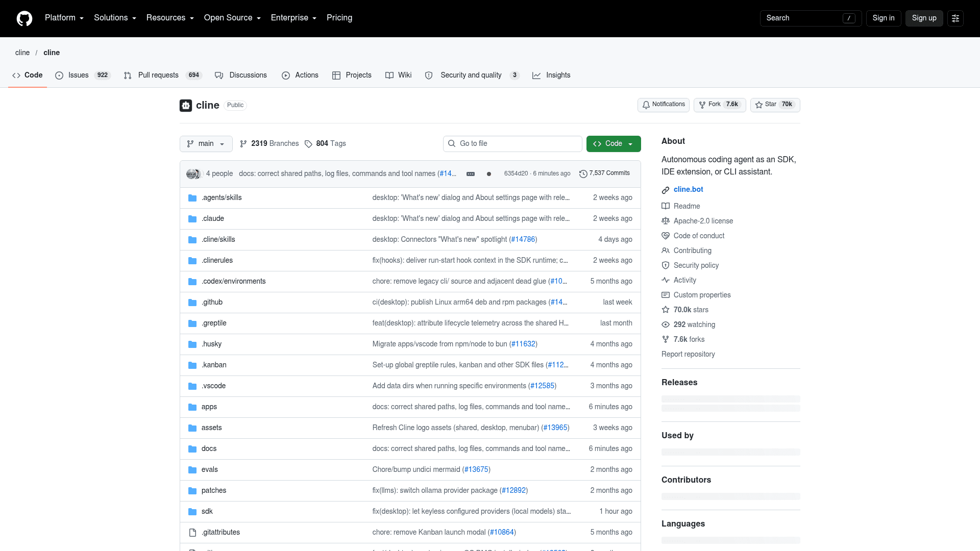Viewport: 980px width, 551px height.
Task: Open the .agents/skills folder
Action: 222,198
